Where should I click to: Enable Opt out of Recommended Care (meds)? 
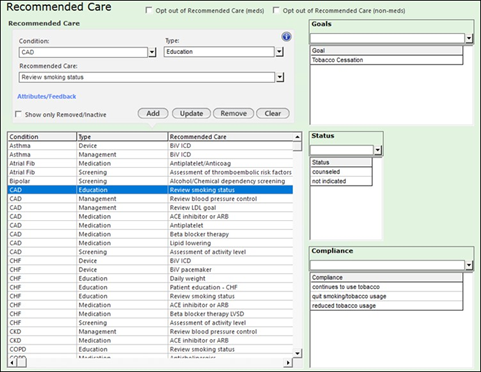(x=149, y=10)
